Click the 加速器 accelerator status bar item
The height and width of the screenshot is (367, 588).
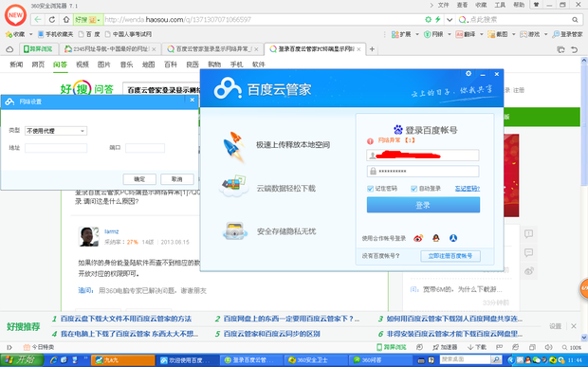point(445,347)
